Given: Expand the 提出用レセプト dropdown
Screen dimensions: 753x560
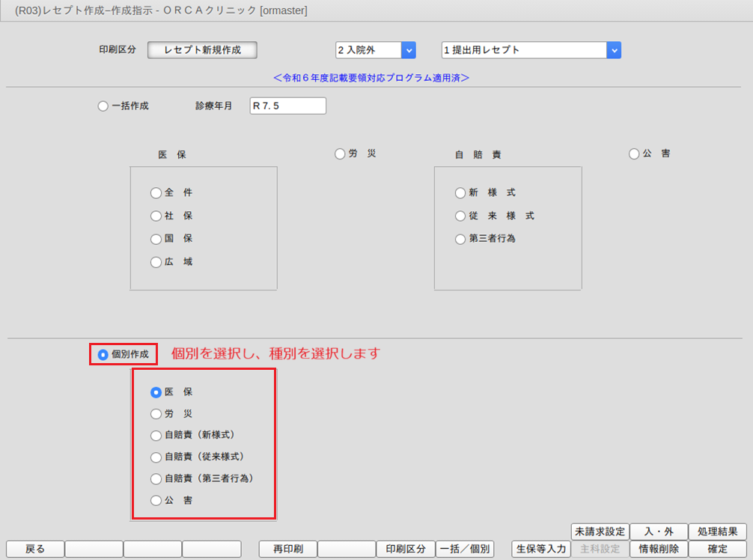Looking at the screenshot, I should [613, 50].
